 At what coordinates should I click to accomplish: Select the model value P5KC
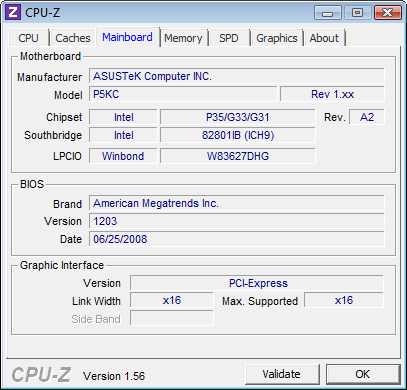tap(183, 94)
